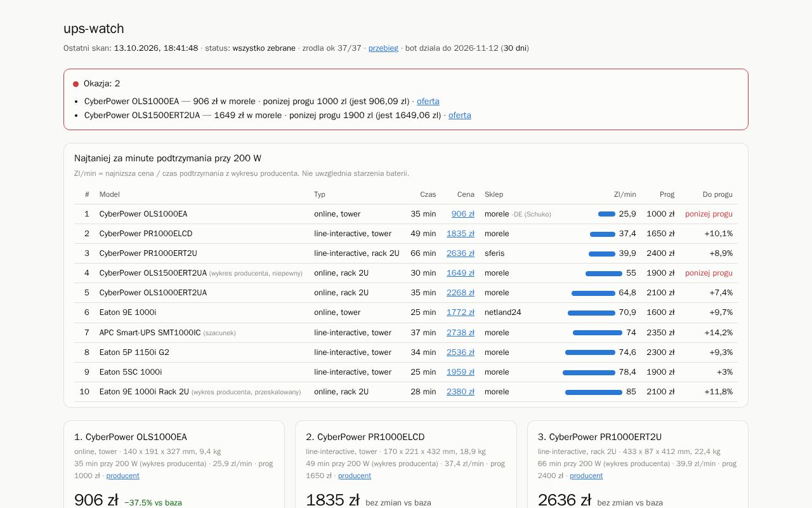This screenshot has height=508, width=812.
Task: Click the 'Typ' column header
Action: [320, 194]
